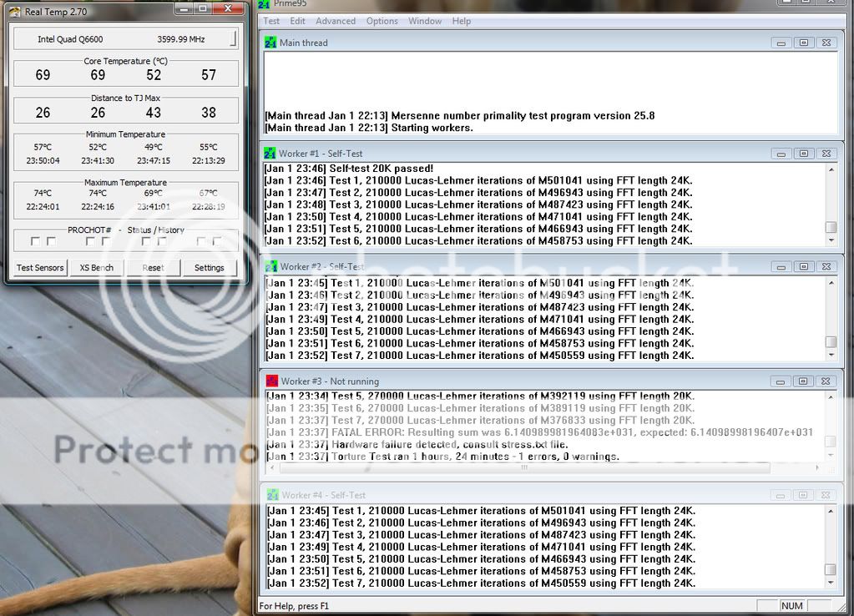Click the 'Starting workers.' line in Main thread
The height and width of the screenshot is (616, 854).
[x=369, y=128]
